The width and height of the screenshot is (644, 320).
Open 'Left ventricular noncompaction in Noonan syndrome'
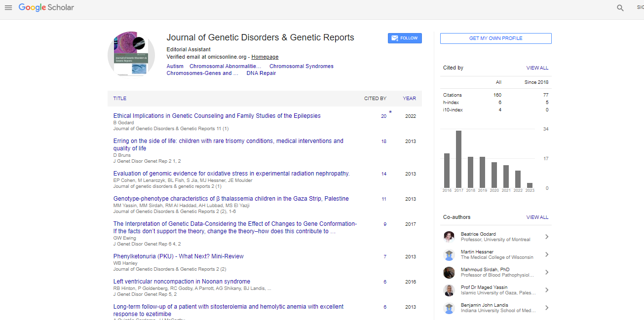pyautogui.click(x=182, y=282)
